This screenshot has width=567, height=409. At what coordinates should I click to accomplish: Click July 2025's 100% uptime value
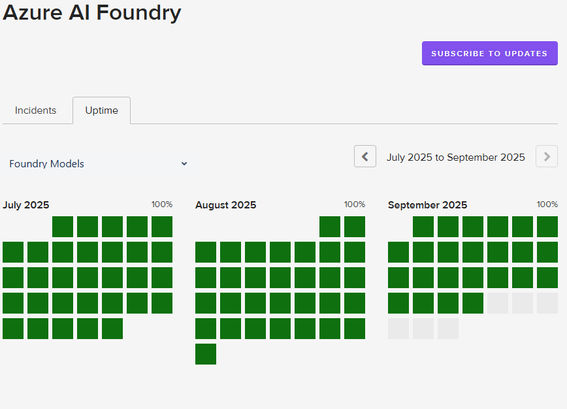(x=162, y=204)
